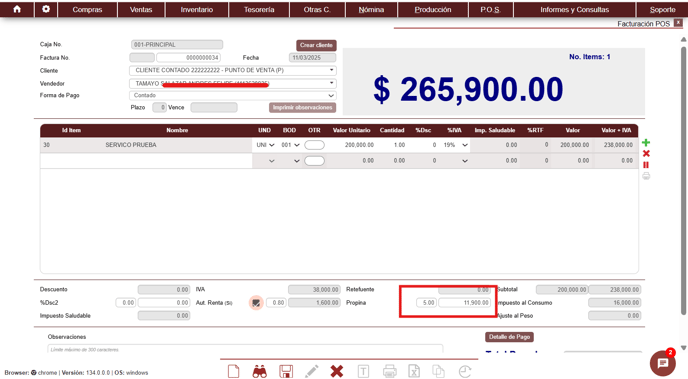Toggle the OTR switch in SERVICO PRUEBA row
688x379 pixels.
(x=314, y=145)
